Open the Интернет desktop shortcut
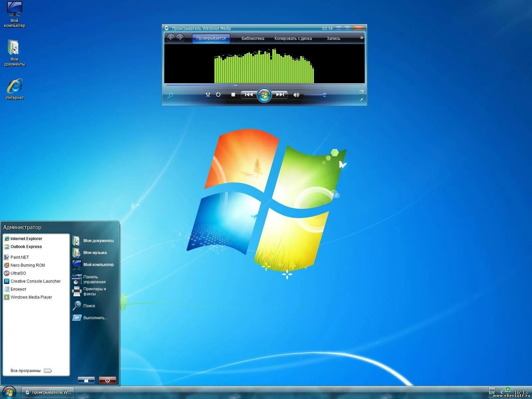The width and height of the screenshot is (532, 399). click(14, 89)
